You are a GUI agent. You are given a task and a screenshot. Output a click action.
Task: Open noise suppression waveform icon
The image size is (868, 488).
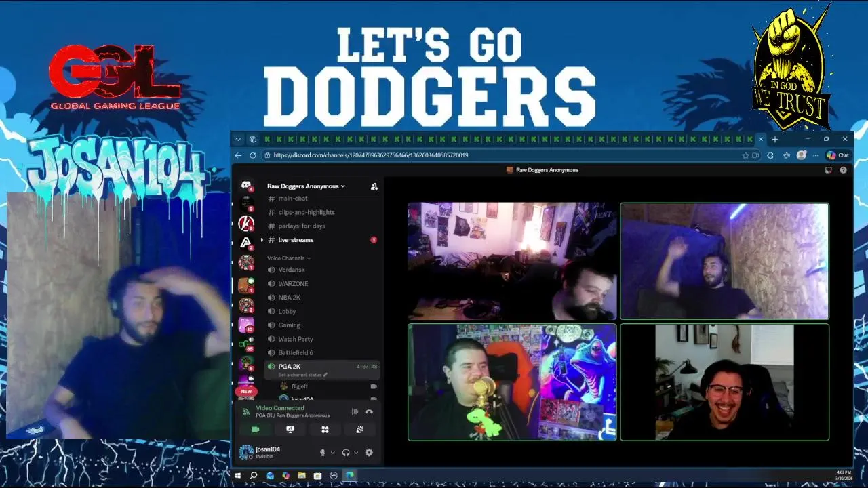click(x=354, y=411)
